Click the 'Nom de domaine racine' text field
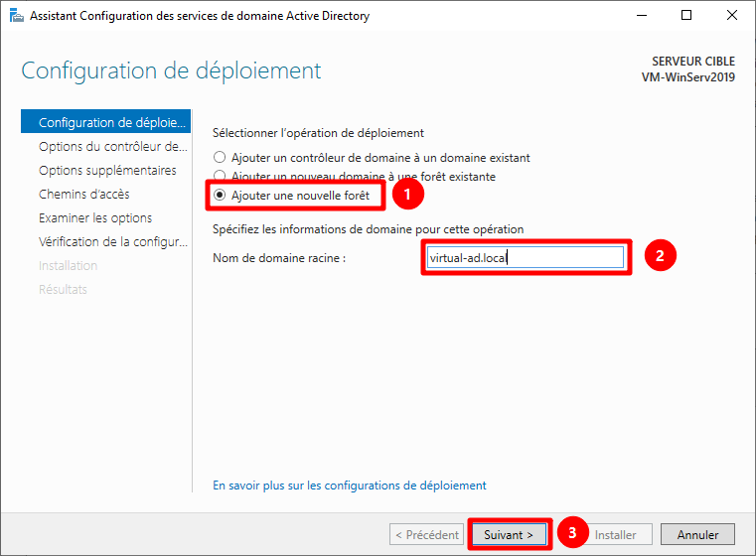756x556 pixels. tap(524, 257)
